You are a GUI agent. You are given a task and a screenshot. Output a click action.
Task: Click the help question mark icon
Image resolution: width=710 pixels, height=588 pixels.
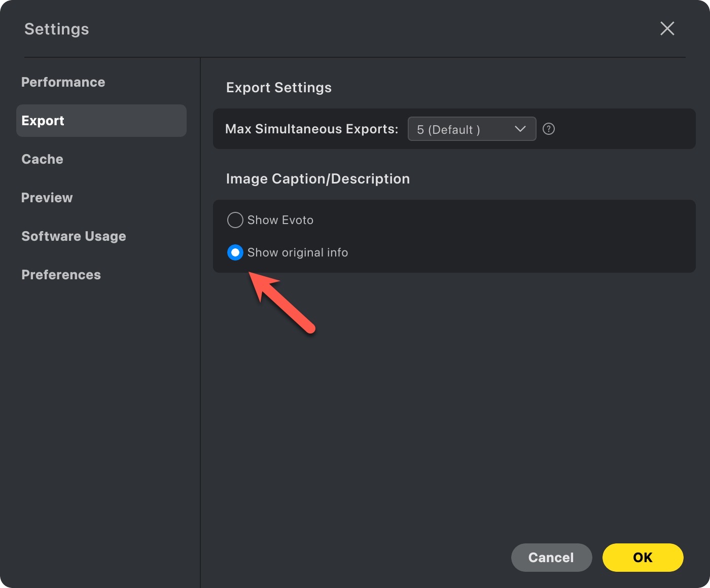pyautogui.click(x=548, y=129)
